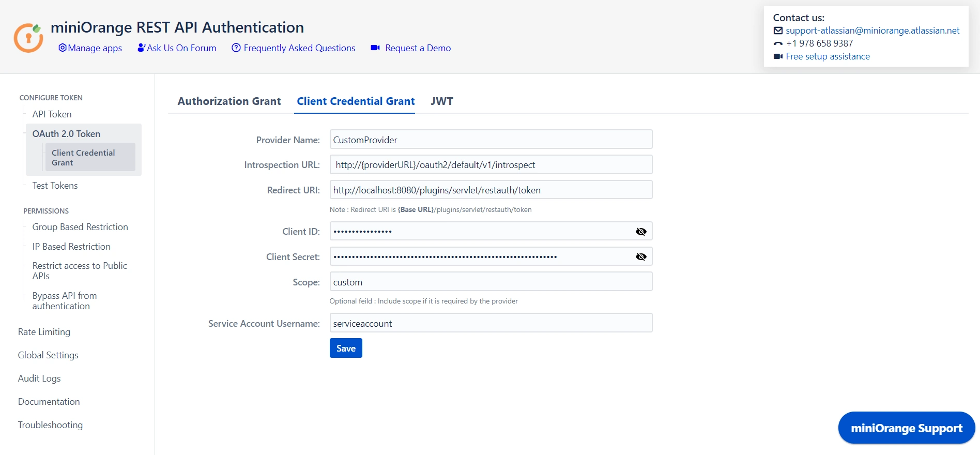Click the Save button
The image size is (980, 455).
(x=346, y=348)
